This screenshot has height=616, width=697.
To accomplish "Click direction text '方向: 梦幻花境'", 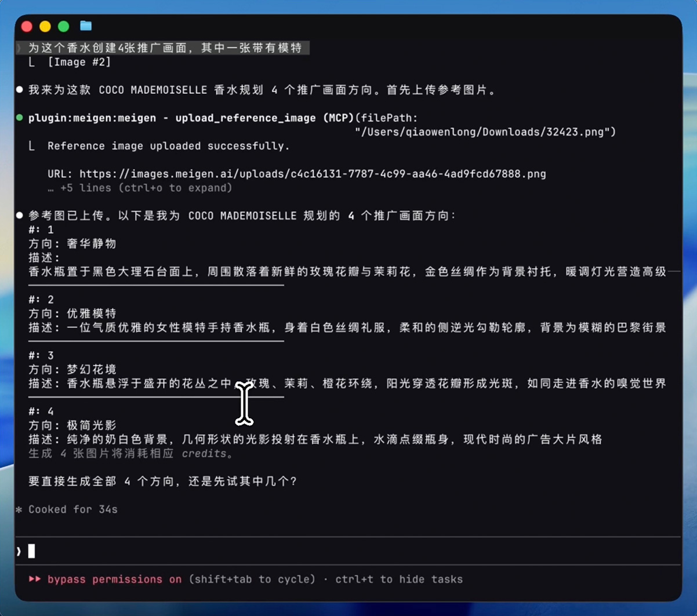I will (72, 369).
